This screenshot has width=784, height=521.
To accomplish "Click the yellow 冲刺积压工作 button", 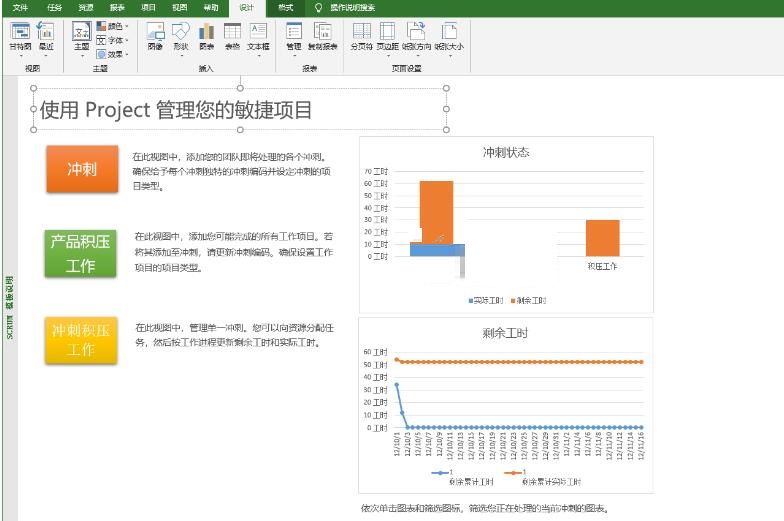I will pyautogui.click(x=81, y=340).
